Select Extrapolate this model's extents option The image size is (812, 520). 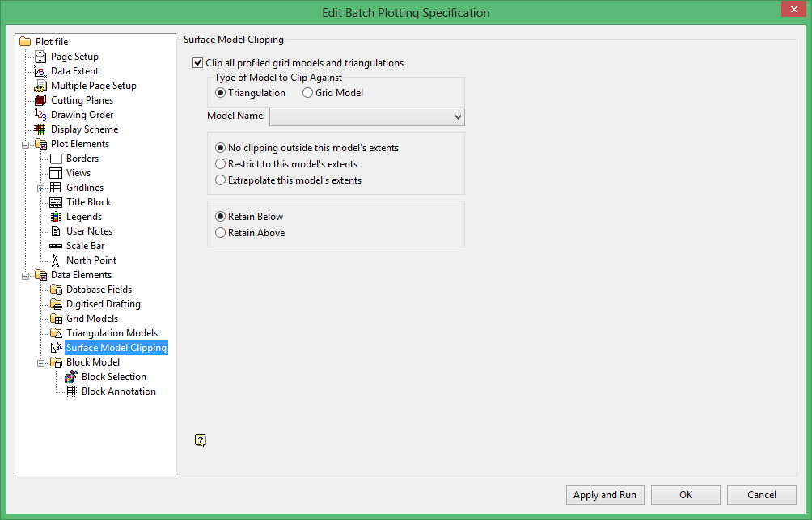pyautogui.click(x=221, y=180)
